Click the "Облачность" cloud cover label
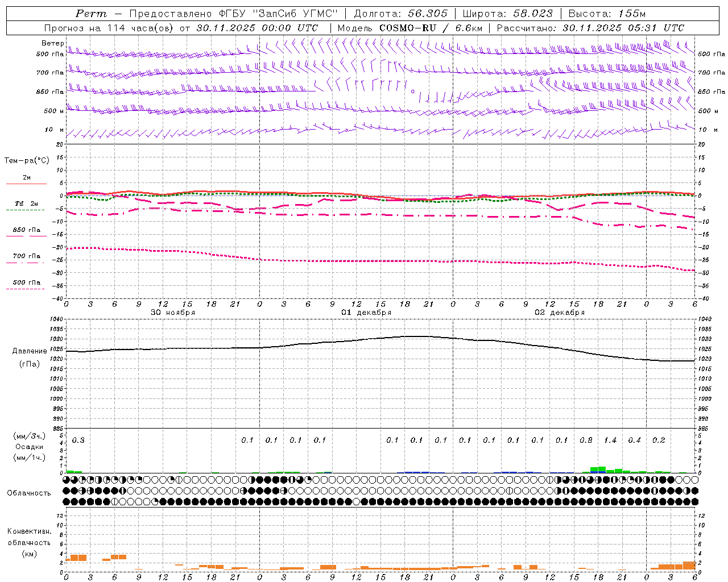 [x=29, y=493]
